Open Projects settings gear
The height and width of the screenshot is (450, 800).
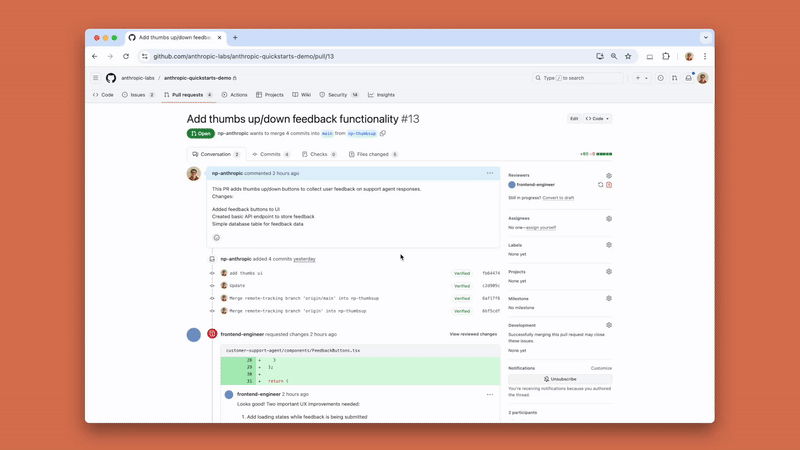[609, 271]
